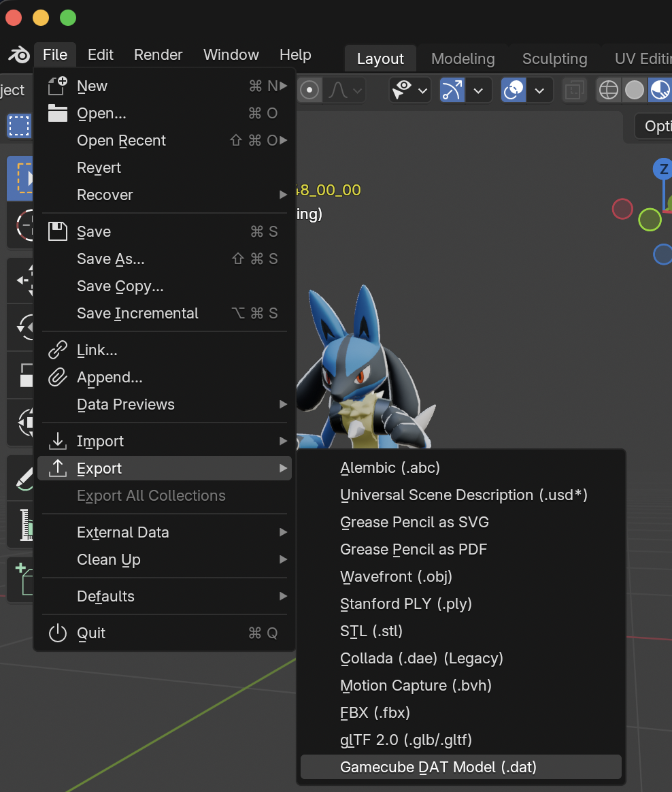Screen dimensions: 672x792
Task: Toggle viewport overlays button
Action: coord(514,91)
